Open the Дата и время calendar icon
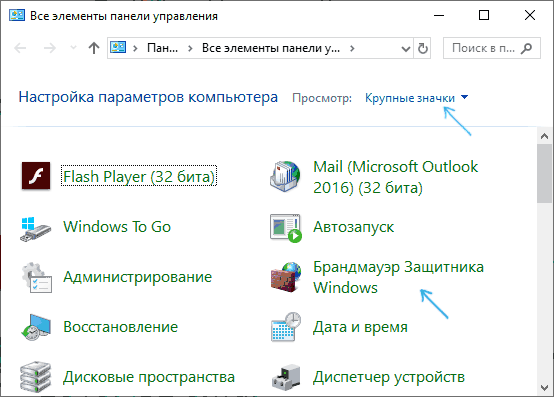 tap(286, 327)
